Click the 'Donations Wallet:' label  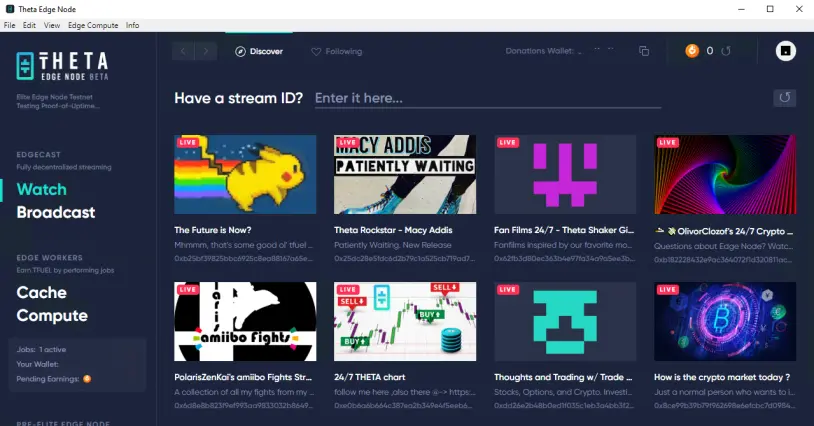point(539,51)
